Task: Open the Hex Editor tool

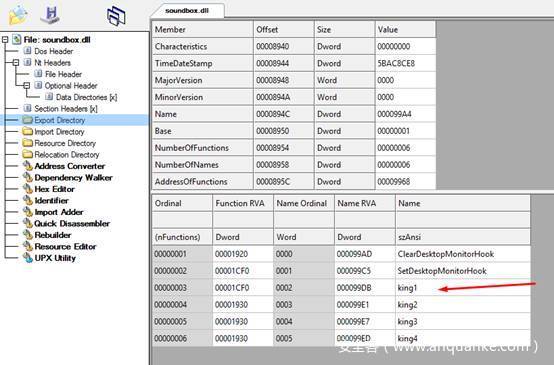Action: click(54, 189)
